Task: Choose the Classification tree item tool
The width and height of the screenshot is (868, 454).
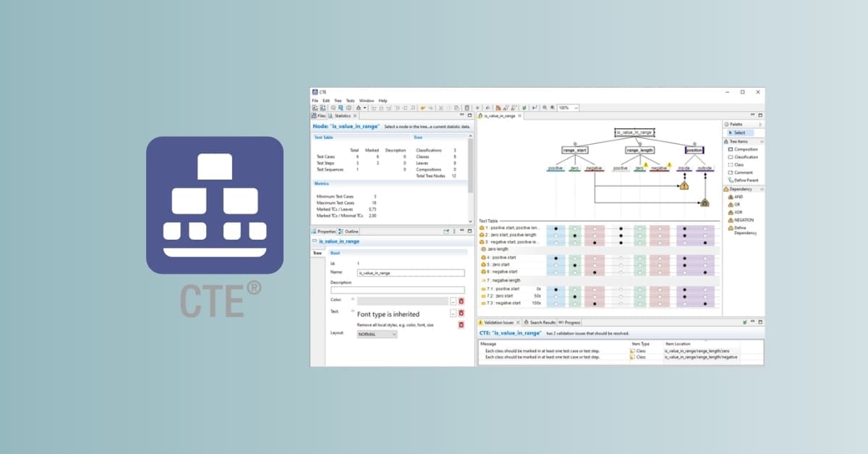Action: pyautogui.click(x=743, y=157)
